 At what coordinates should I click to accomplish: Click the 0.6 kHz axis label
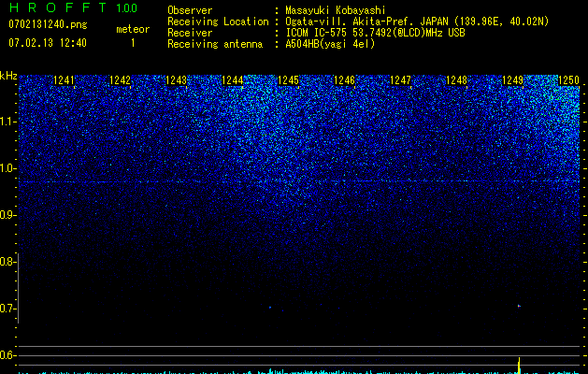[x=7, y=355]
